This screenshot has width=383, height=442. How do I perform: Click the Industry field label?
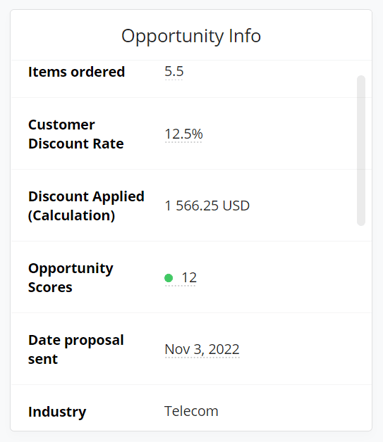coord(57,412)
